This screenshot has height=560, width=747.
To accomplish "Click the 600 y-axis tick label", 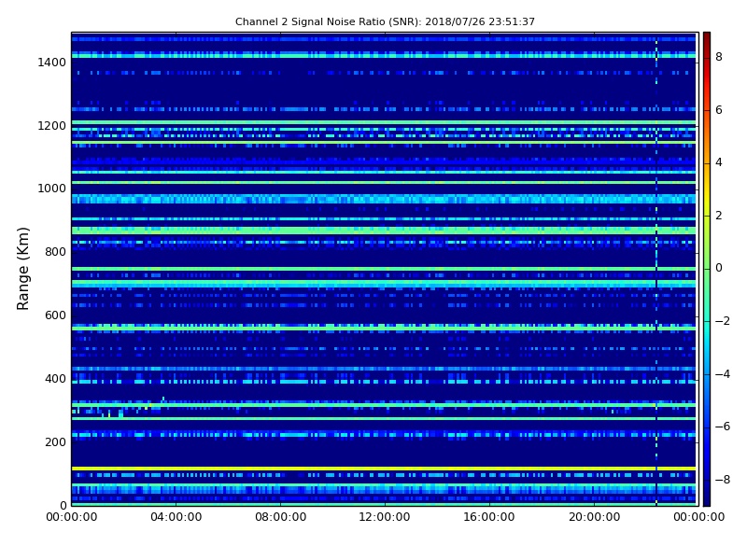I will tap(55, 315).
